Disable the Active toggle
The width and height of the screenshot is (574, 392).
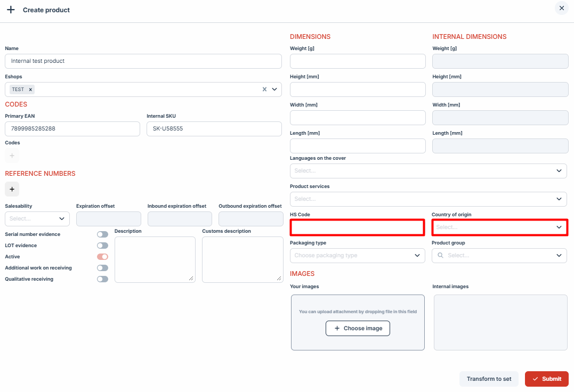point(102,257)
